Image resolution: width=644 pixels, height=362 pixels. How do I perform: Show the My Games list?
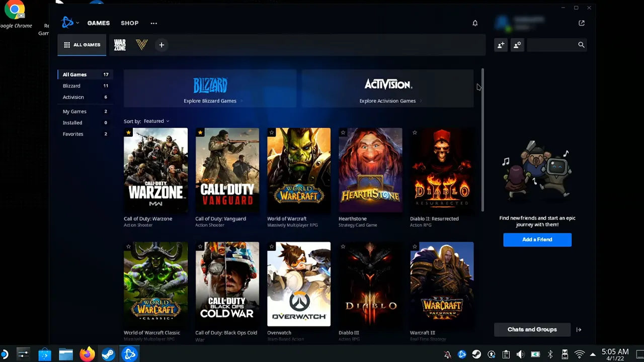coord(85,112)
